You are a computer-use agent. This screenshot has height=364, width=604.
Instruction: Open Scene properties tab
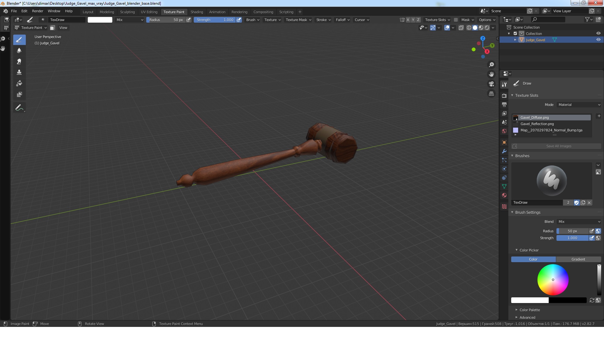(504, 122)
